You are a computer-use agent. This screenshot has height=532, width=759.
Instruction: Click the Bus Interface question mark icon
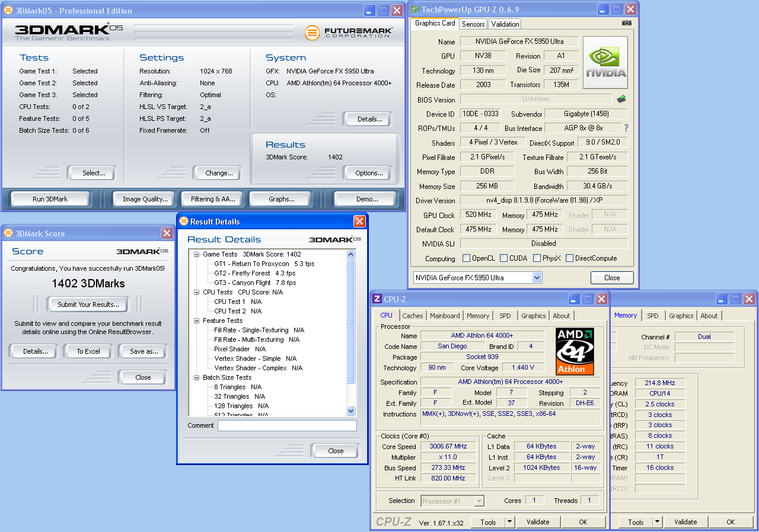click(x=626, y=128)
